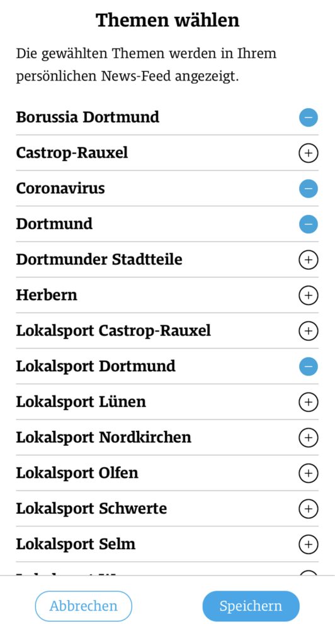Select the Dortmunder Stadtteile label
The height and width of the screenshot is (644, 335).
(x=99, y=260)
